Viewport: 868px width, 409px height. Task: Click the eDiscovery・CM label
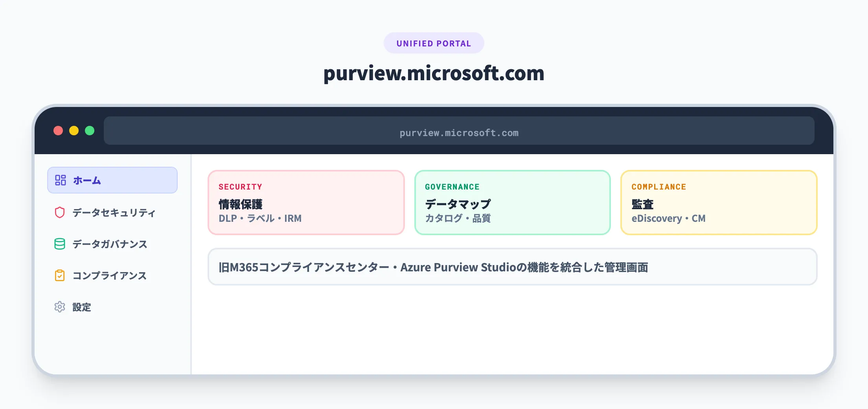669,218
